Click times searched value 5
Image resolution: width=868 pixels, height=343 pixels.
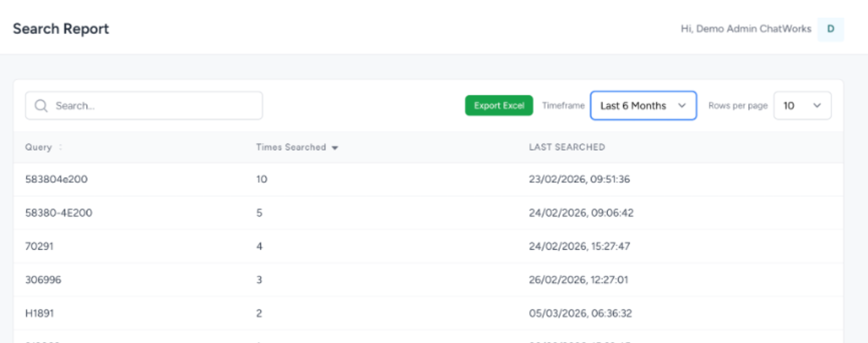coord(259,213)
